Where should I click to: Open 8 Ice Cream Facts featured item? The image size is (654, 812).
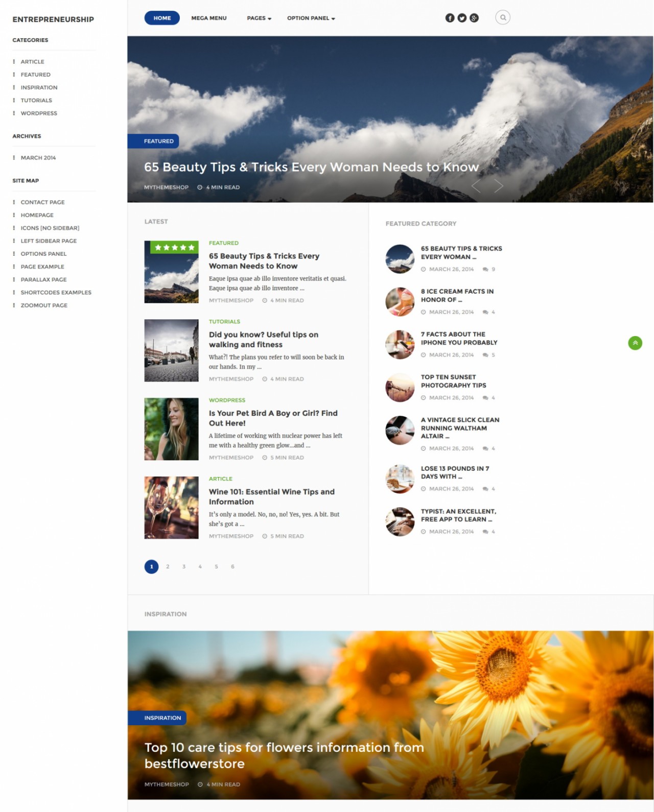[x=457, y=296]
